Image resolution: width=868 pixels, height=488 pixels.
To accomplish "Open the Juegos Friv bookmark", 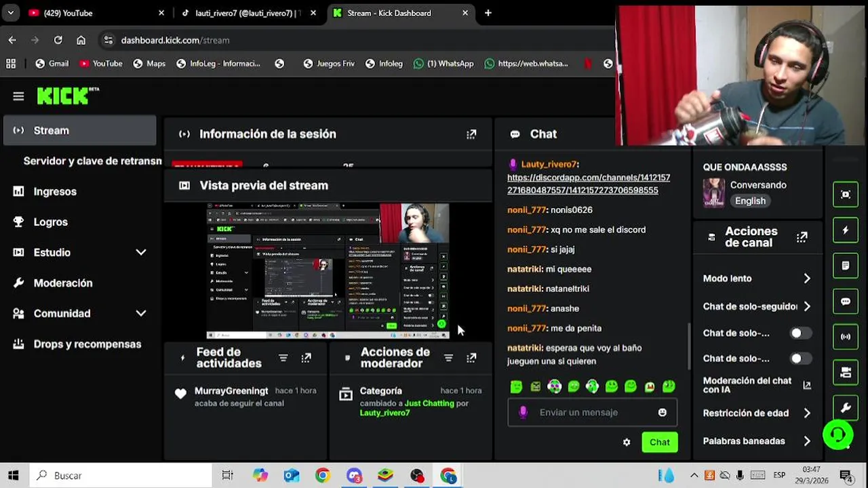I will coord(329,64).
